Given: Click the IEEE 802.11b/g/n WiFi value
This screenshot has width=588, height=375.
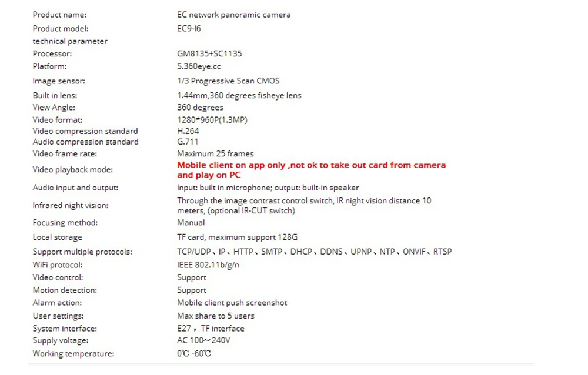Looking at the screenshot, I should pyautogui.click(x=208, y=264).
